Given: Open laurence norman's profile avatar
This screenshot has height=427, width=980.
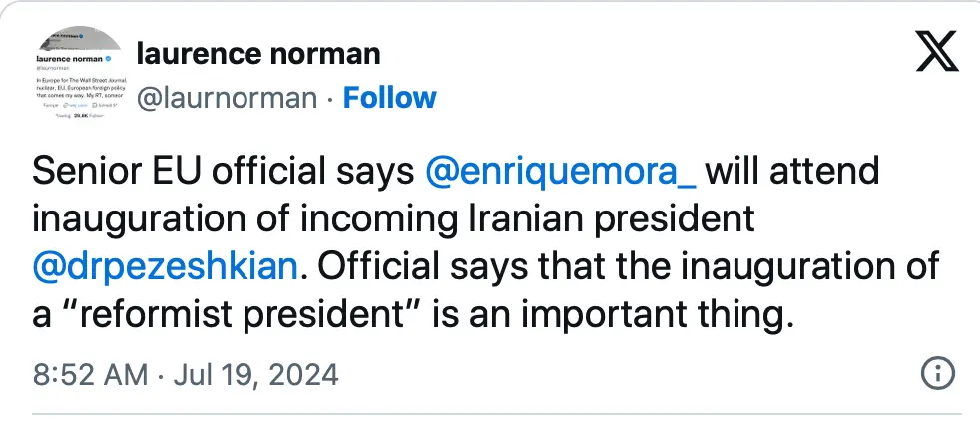Looking at the screenshot, I should 77,75.
